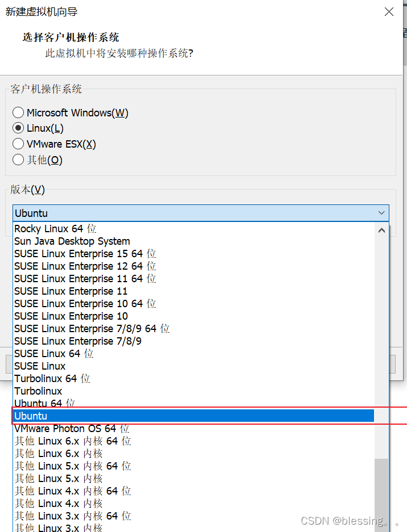Screen dimensions: 407x532
Task: Choose SUSE Linux Enterprise 12 64 位
Action: pos(194,266)
